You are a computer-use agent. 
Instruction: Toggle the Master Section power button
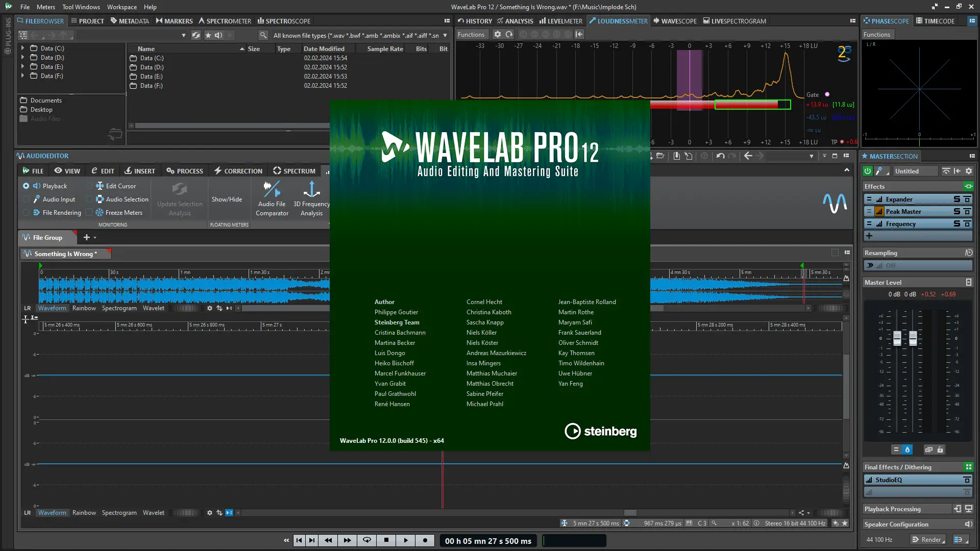point(867,171)
